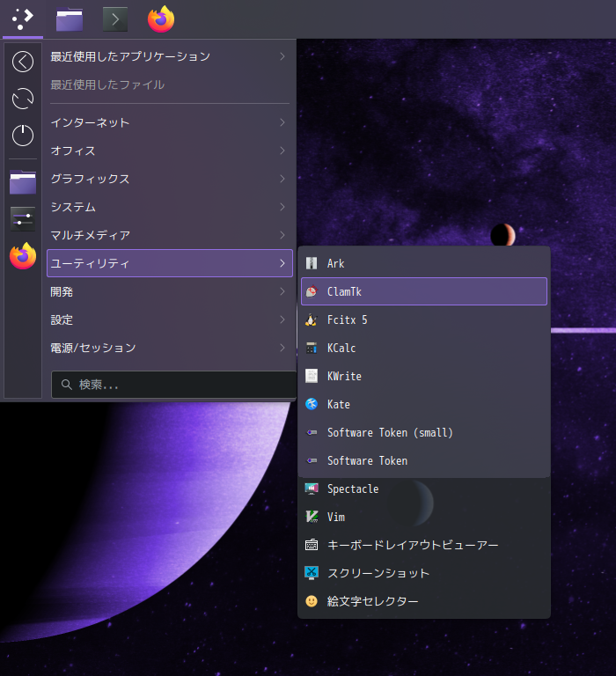Click the 検索... search field
The width and height of the screenshot is (616, 676).
point(174,385)
